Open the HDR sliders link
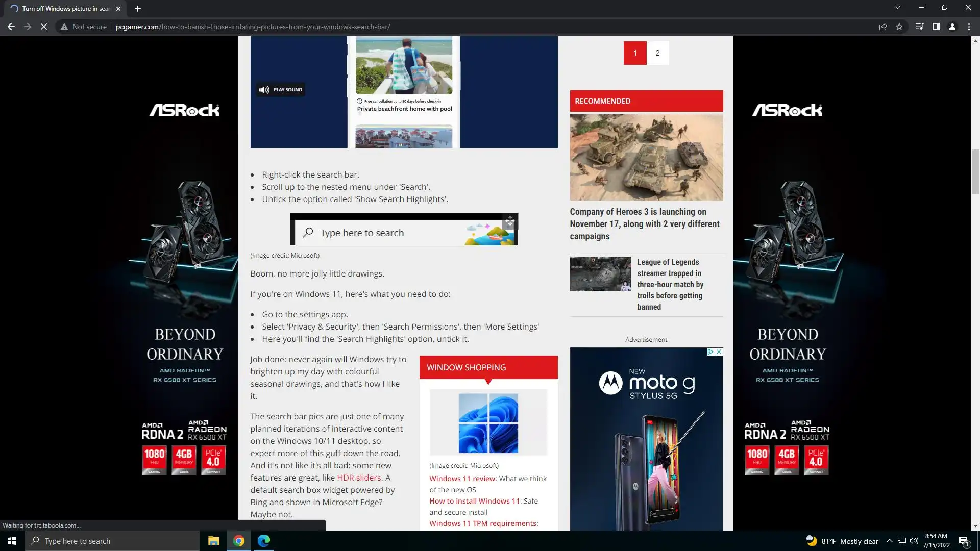 [x=358, y=478]
